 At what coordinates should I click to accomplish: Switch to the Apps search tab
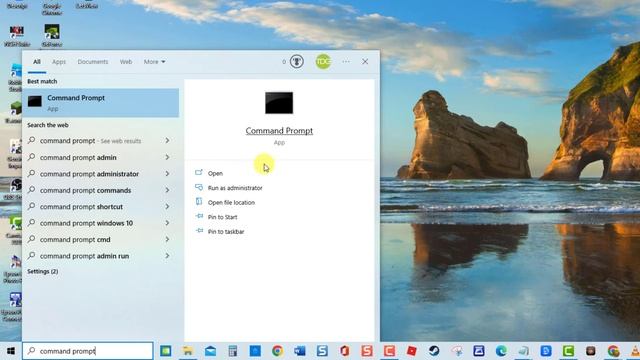click(x=59, y=62)
